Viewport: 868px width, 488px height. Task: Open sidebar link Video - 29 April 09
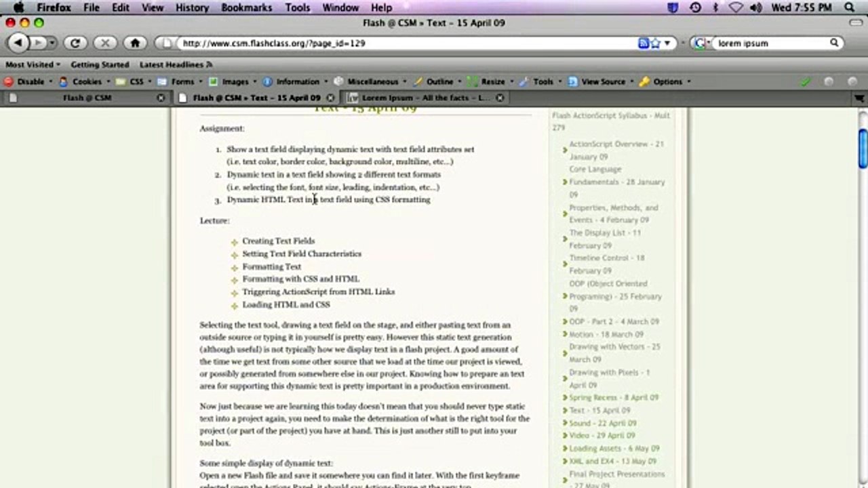(602, 435)
